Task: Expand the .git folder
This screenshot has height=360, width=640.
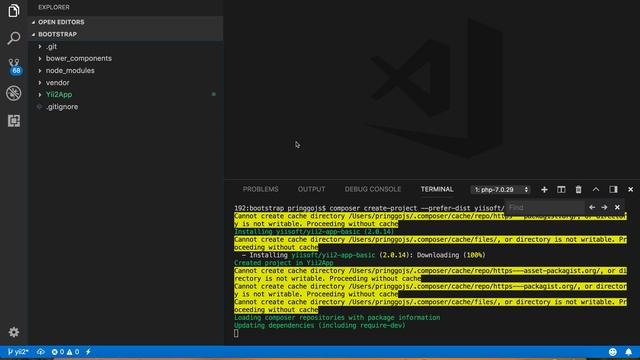Action: coord(125,47)
